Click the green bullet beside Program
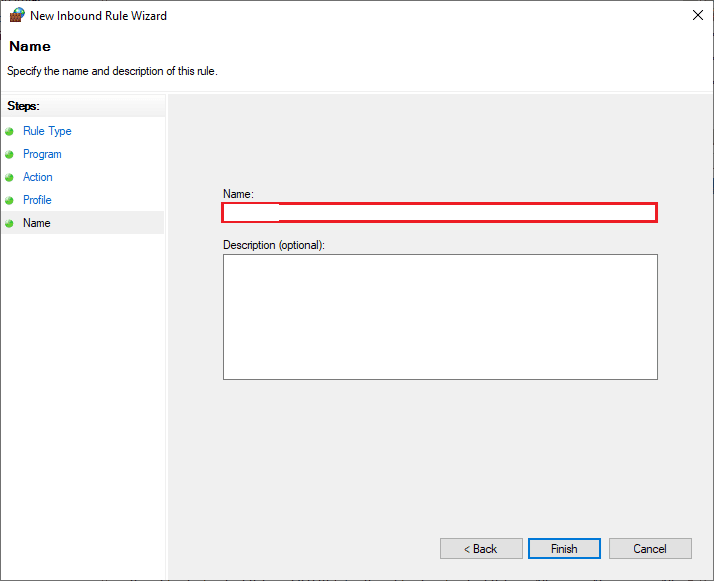 (9, 154)
